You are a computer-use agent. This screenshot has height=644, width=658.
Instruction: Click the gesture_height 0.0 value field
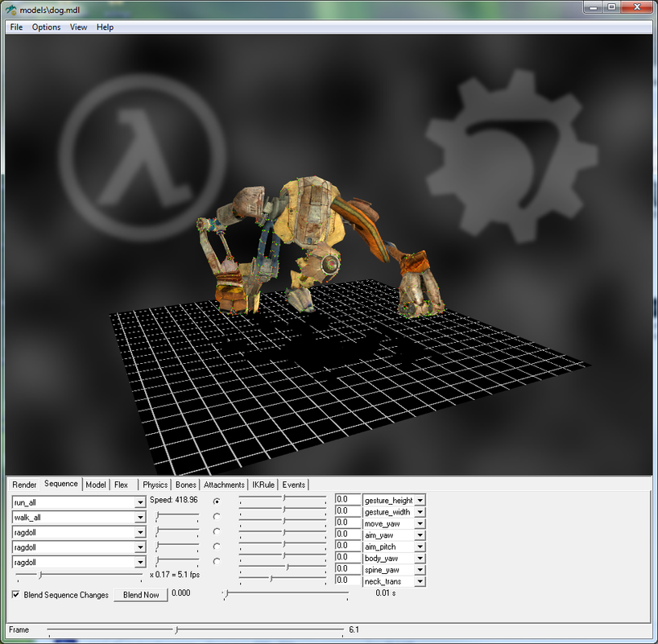pos(347,499)
